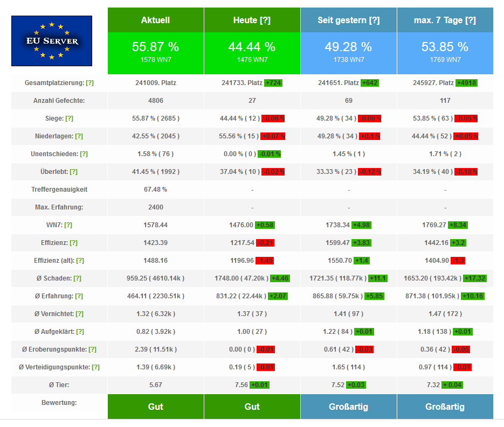Open the Heute [?] help link
Viewport: 504px width, 427px height.
click(x=265, y=20)
